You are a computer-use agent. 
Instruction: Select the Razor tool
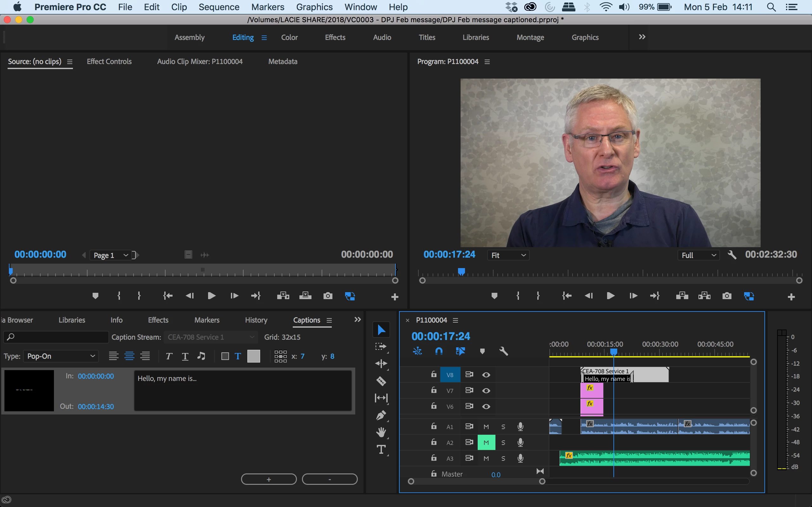tap(381, 381)
